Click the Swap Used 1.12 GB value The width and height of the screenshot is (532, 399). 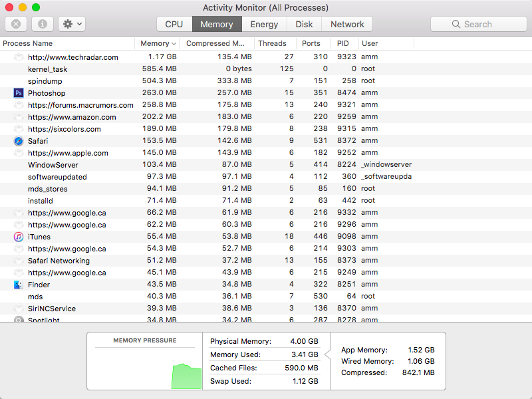click(305, 381)
